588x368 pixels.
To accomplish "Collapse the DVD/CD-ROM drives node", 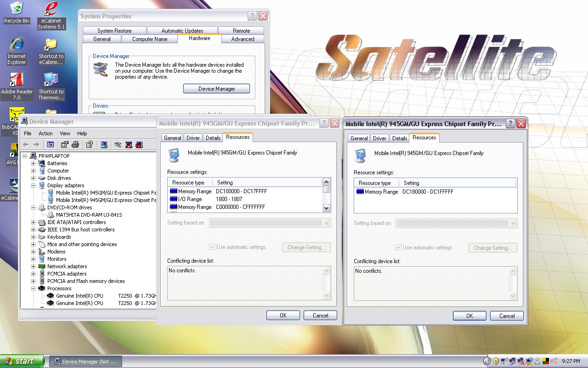I will tap(33, 207).
